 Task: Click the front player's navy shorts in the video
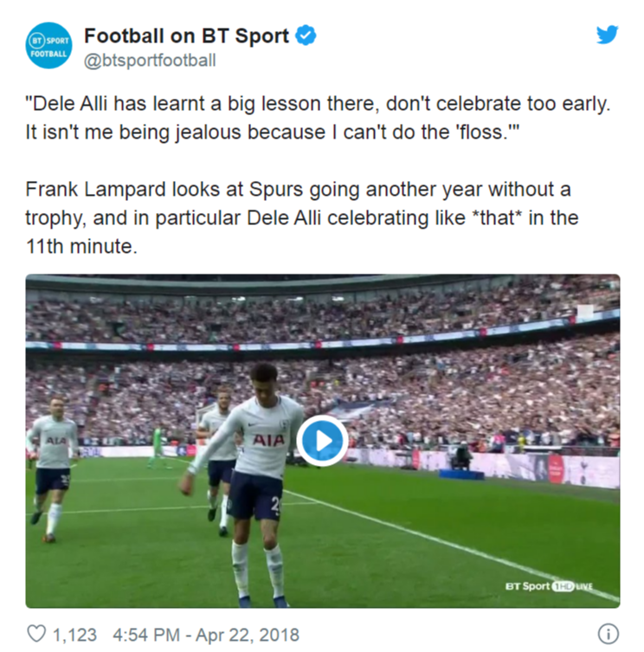(x=255, y=496)
